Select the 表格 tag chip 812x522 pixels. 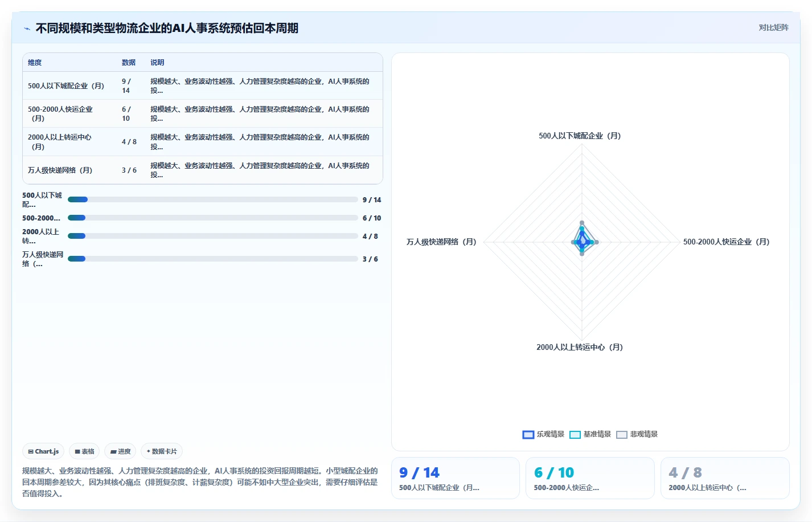(84, 451)
